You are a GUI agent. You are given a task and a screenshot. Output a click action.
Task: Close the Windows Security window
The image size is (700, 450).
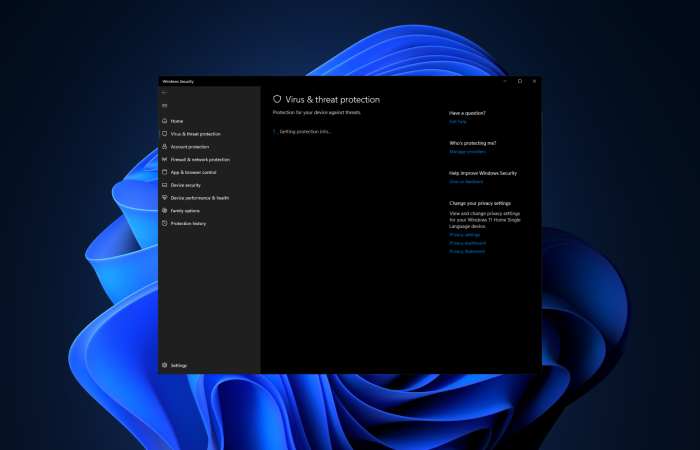(x=534, y=81)
